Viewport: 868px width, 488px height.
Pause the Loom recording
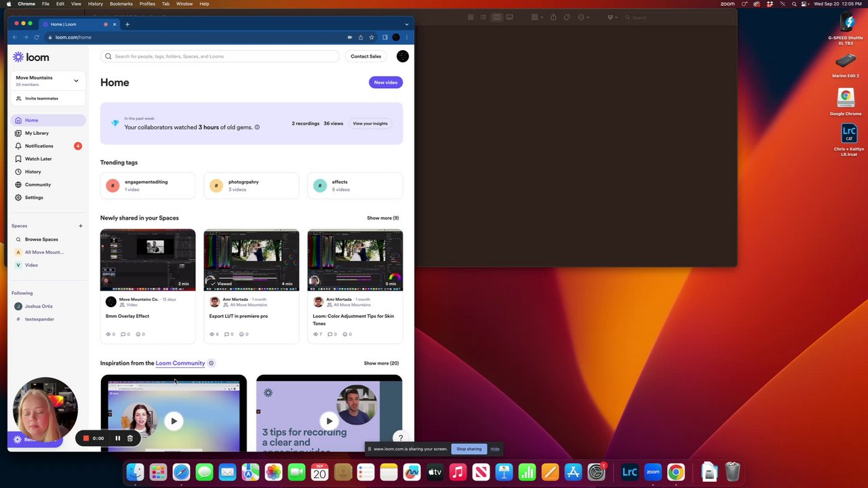click(x=117, y=439)
